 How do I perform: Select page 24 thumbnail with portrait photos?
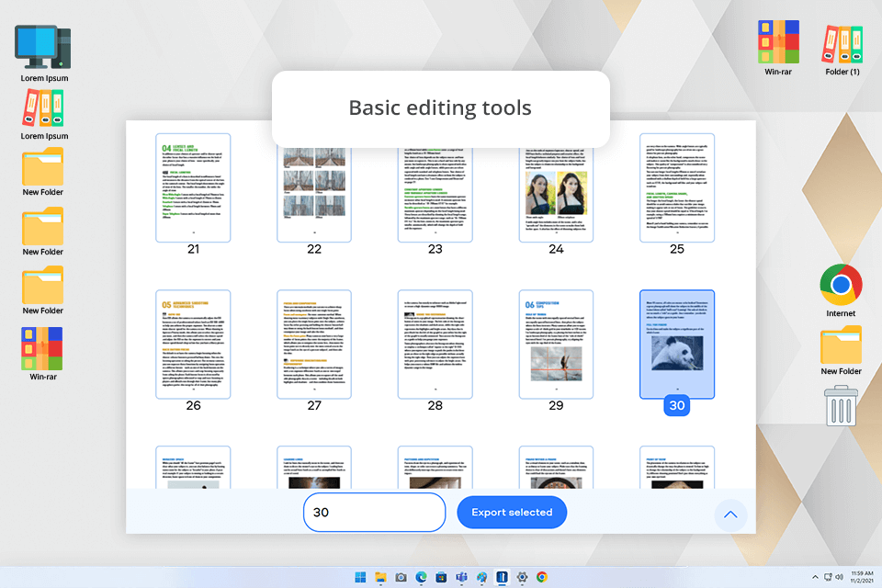[556, 195]
